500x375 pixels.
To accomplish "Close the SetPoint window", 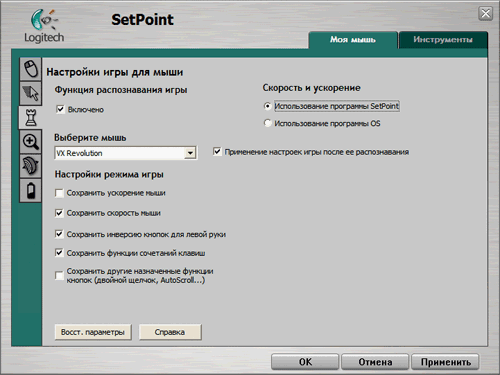I will click(x=485, y=14).
